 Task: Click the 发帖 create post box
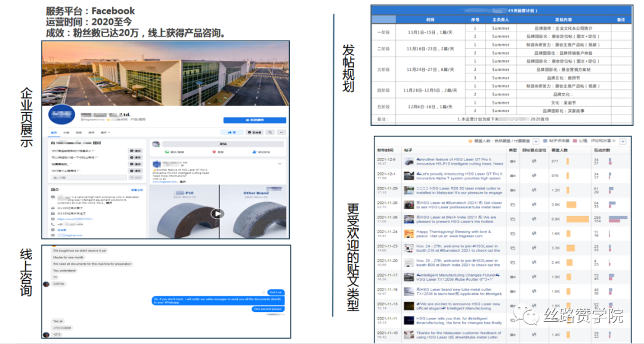223,144
